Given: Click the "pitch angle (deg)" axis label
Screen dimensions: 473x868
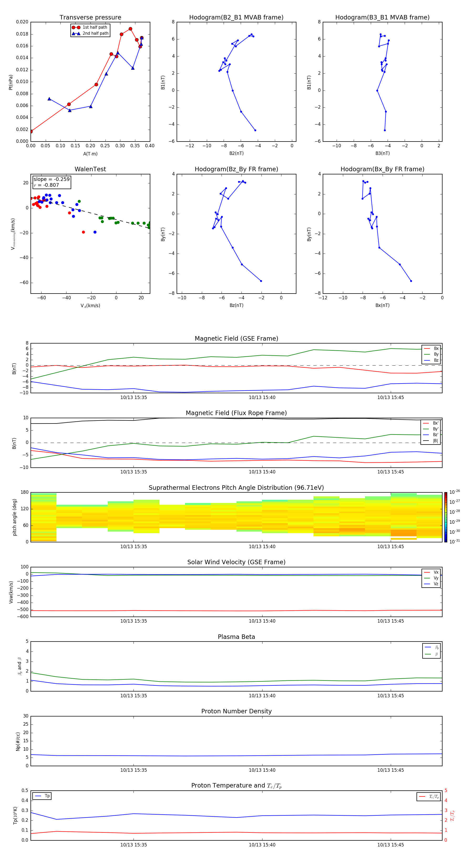Looking at the screenshot, I should point(14,517).
